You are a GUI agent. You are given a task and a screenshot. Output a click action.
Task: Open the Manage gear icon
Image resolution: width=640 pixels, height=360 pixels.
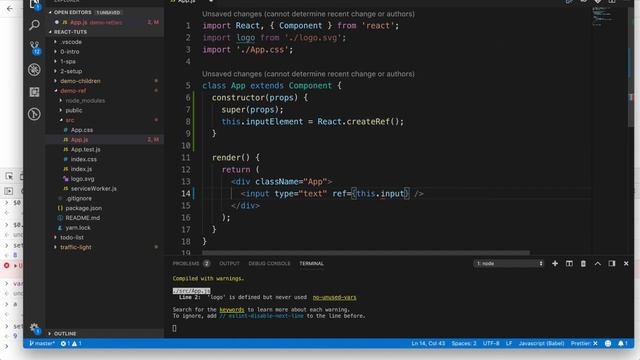point(34,328)
